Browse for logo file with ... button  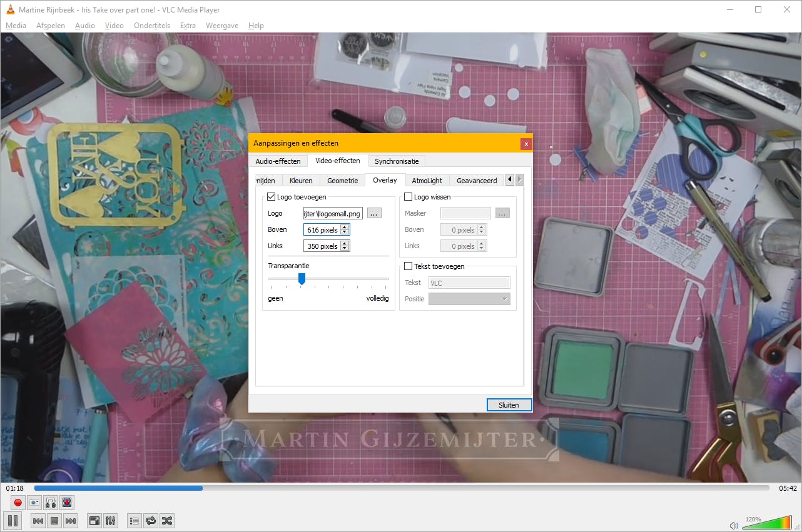[x=374, y=214]
